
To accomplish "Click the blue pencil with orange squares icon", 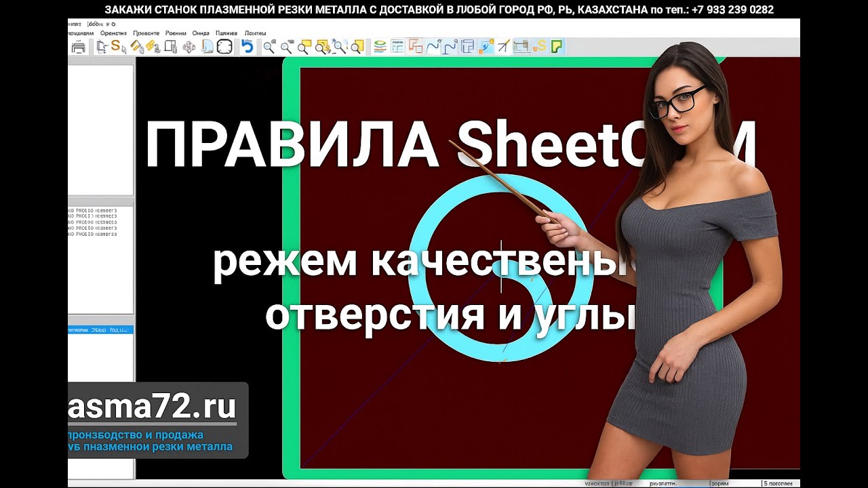I will tap(486, 47).
